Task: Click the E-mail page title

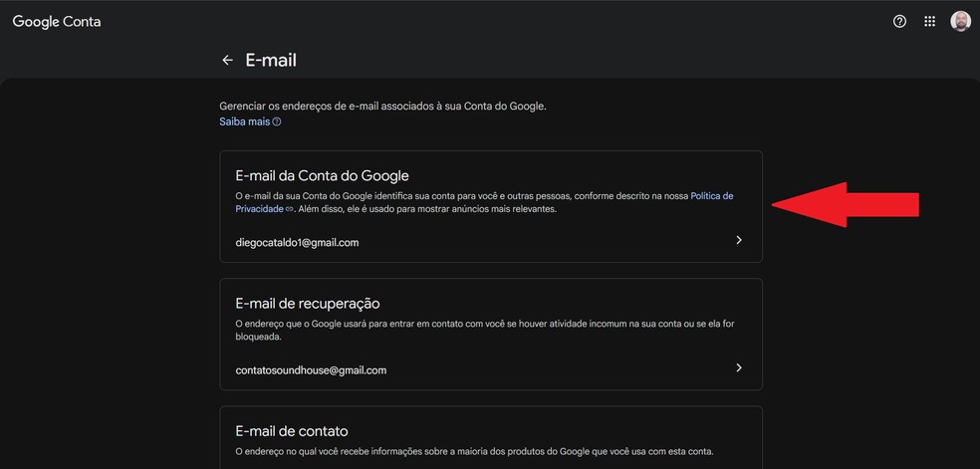Action: coord(271,60)
